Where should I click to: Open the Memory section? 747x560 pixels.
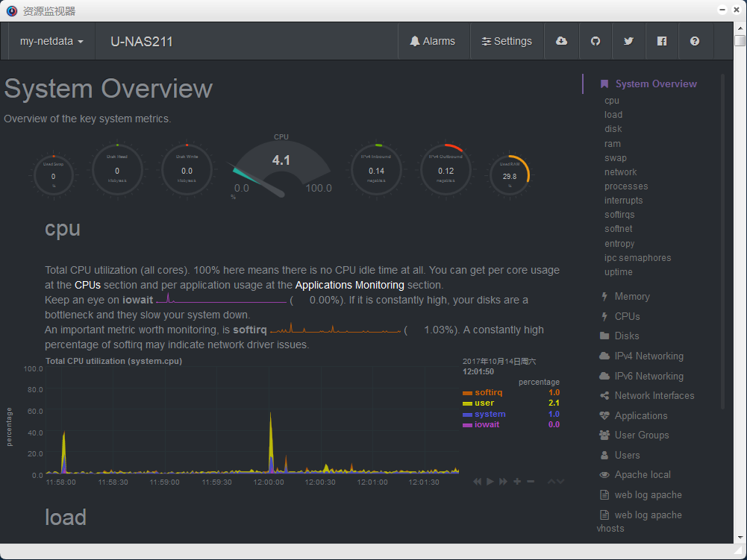click(x=625, y=297)
